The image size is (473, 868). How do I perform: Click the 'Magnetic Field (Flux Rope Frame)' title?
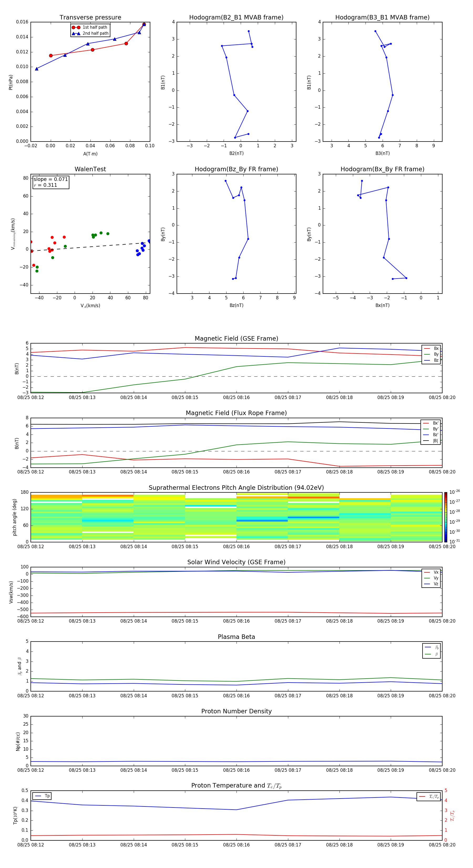(236, 413)
